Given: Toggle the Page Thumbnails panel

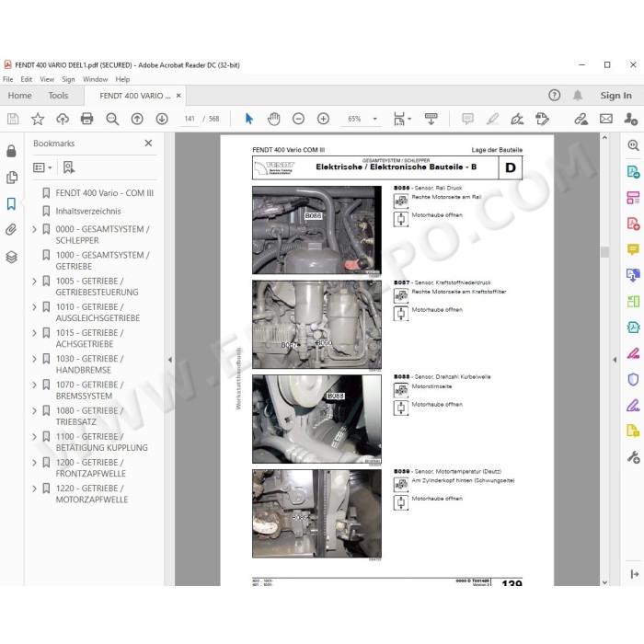Looking at the screenshot, I should 11,178.
